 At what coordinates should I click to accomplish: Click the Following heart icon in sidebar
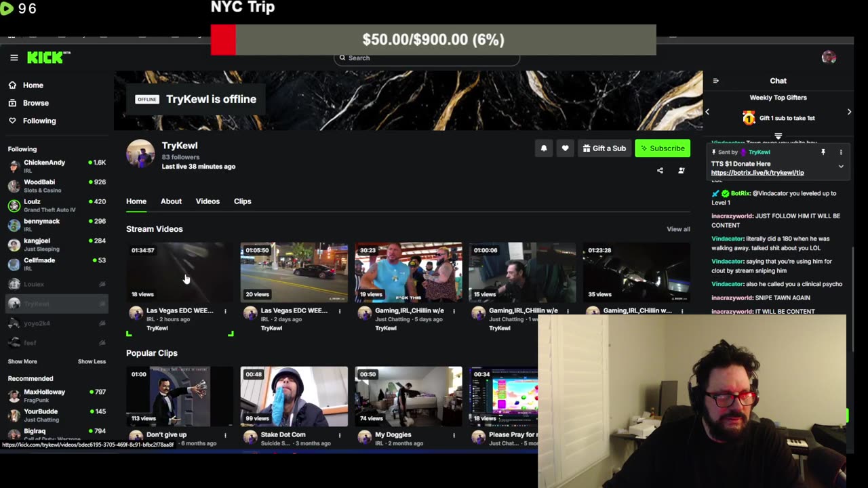point(12,121)
